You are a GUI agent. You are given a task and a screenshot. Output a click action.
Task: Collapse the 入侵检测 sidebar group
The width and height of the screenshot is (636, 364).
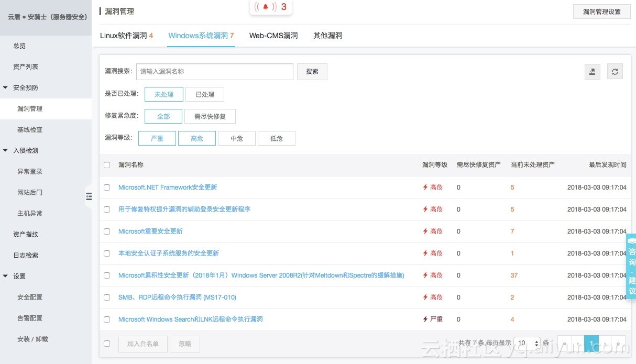point(6,150)
